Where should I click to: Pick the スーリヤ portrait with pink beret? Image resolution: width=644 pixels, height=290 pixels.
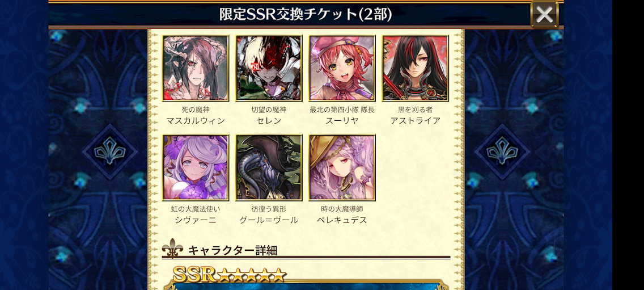(x=342, y=68)
